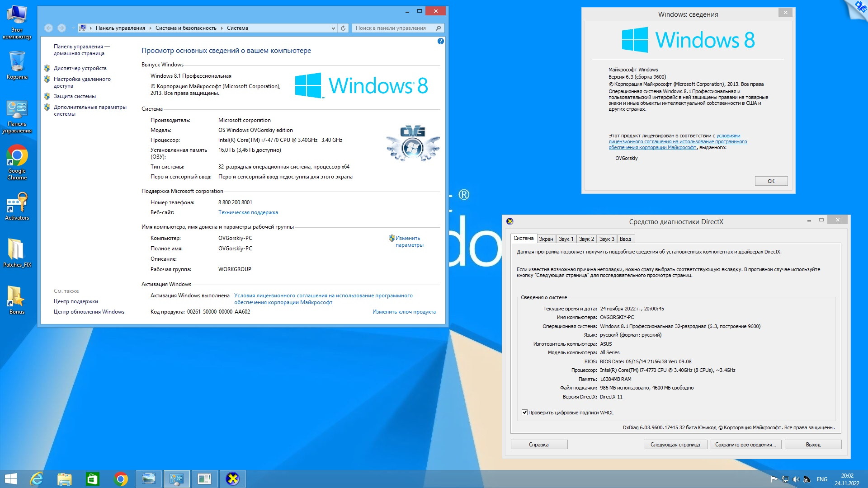The image size is (868, 488).
Task: Switch to the Экран tab
Action: click(x=546, y=239)
